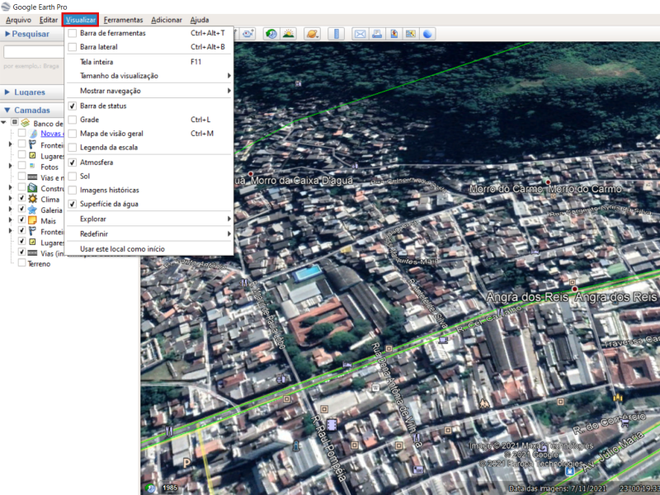Click the Record a Tour camera icon

tap(247, 34)
